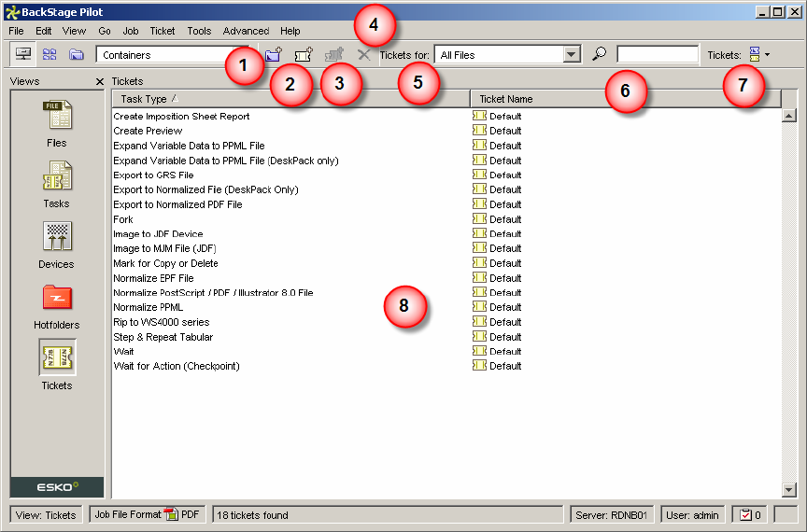Sort by Ticket Name column header
Screen dimensions: 807x532
tap(626, 99)
